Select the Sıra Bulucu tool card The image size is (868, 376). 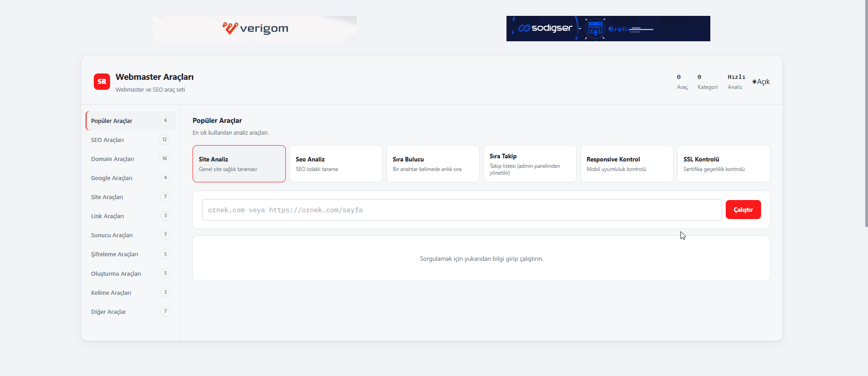433,164
